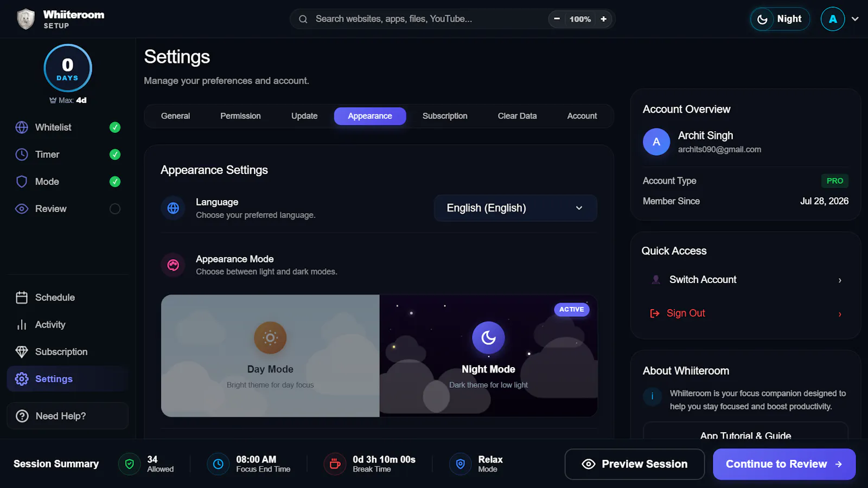Screen dimensions: 868x488
Task: Open Whitelist from the sidebar
Action: (68, 127)
